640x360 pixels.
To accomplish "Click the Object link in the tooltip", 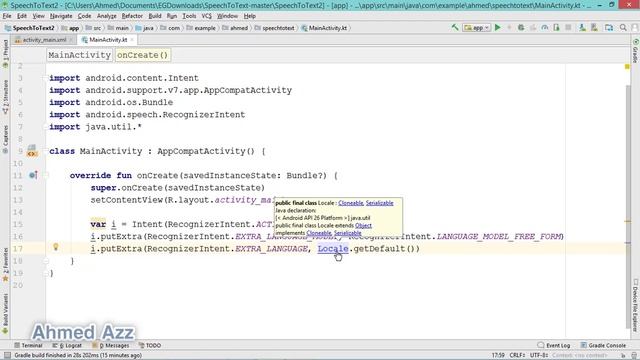I will [x=363, y=225].
